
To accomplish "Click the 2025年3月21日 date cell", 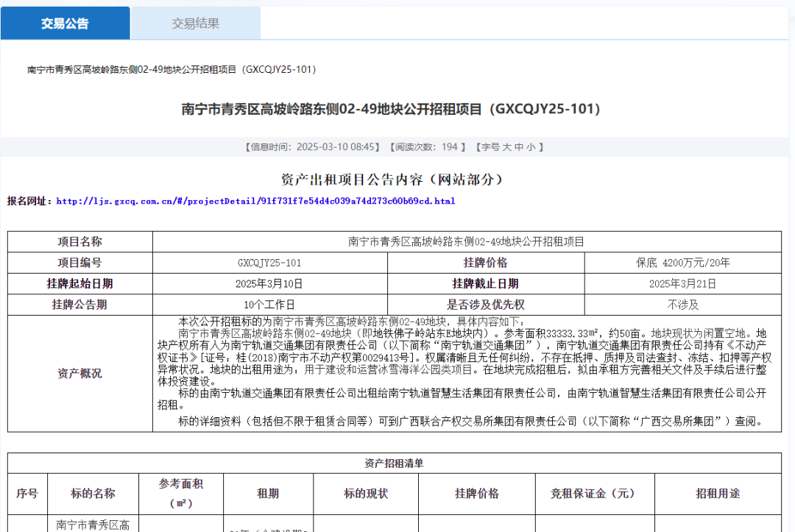I will click(683, 284).
